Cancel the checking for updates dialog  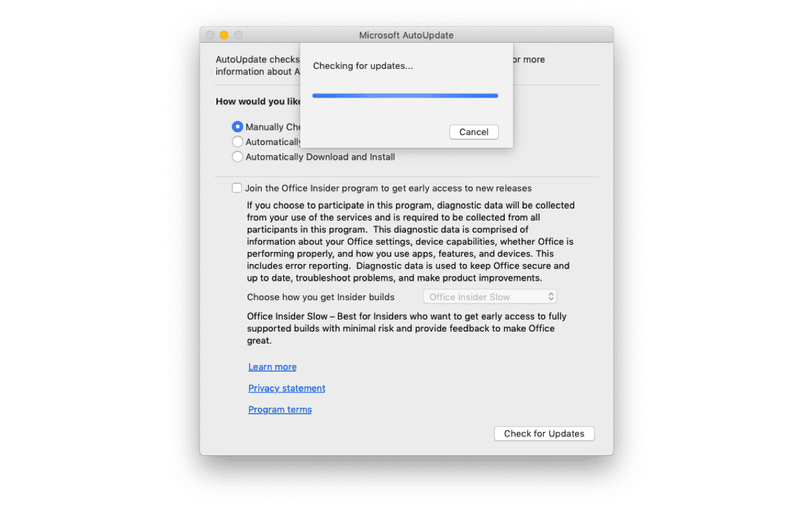(473, 132)
